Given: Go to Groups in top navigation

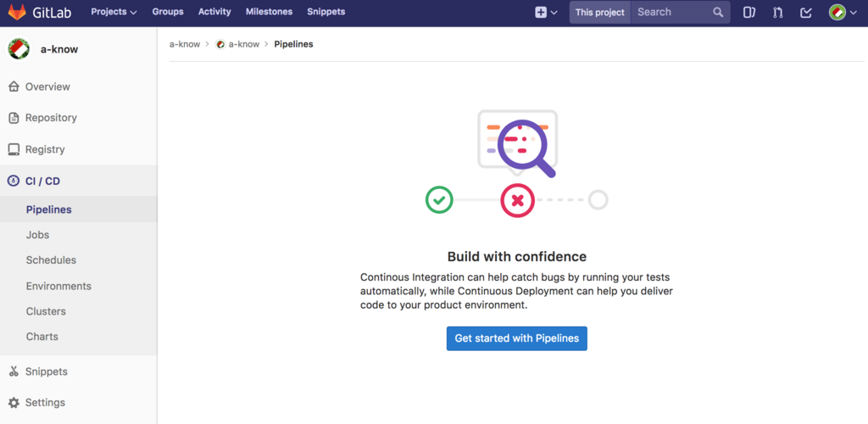Looking at the screenshot, I should coord(168,12).
